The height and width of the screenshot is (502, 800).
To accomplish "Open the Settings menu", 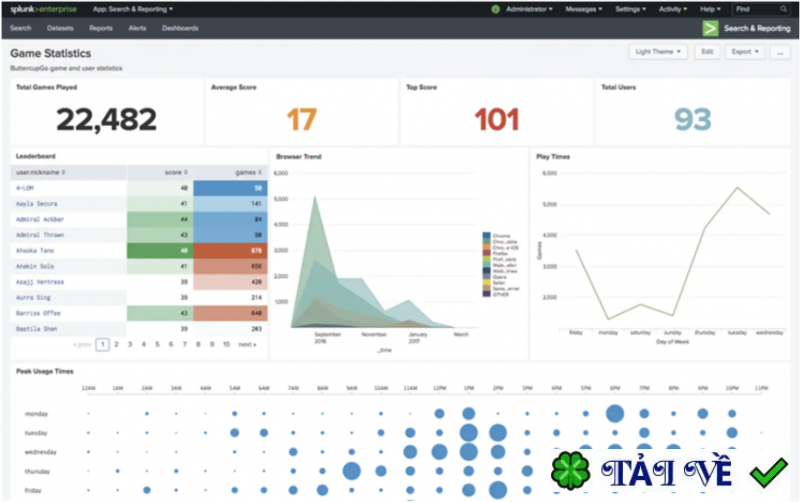I will pos(630,9).
